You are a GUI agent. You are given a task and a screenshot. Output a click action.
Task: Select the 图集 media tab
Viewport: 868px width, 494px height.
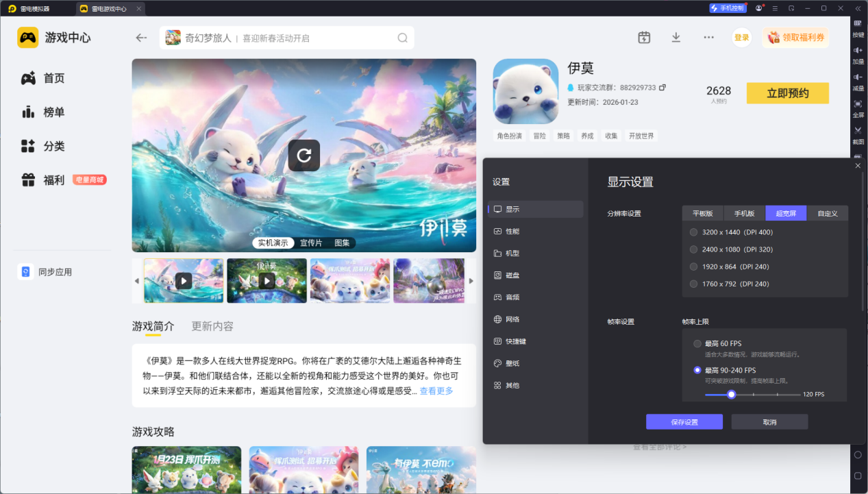point(342,243)
